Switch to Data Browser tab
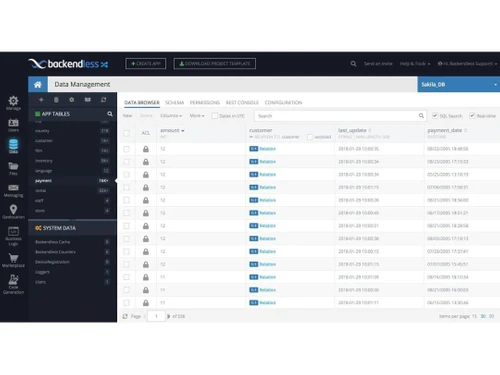This screenshot has width=500, height=375. (x=142, y=102)
